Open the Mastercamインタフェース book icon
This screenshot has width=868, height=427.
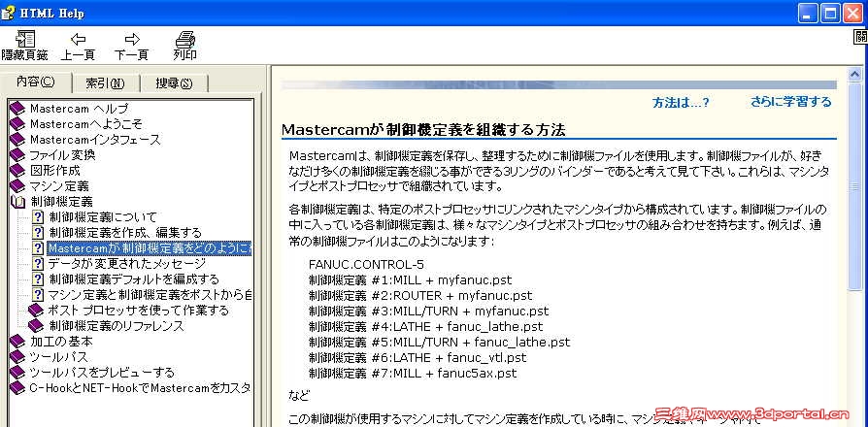[17, 140]
